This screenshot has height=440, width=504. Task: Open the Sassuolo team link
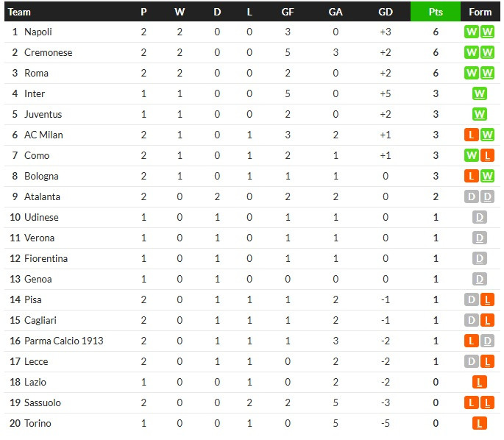tap(43, 402)
